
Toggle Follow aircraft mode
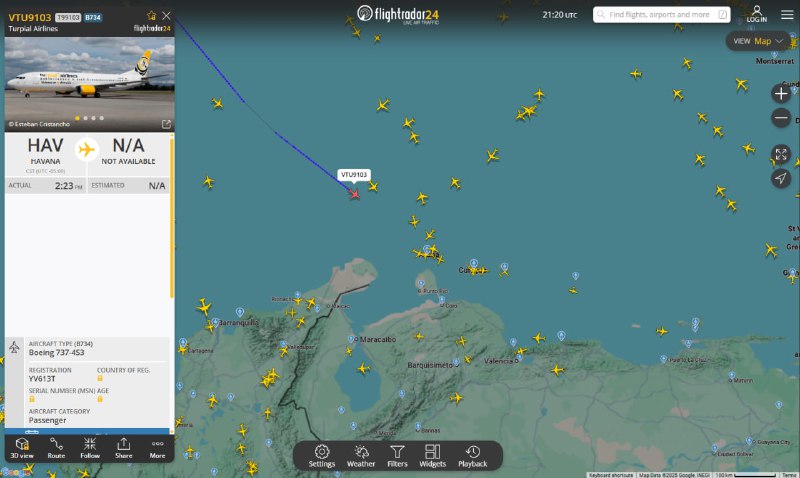(x=90, y=448)
